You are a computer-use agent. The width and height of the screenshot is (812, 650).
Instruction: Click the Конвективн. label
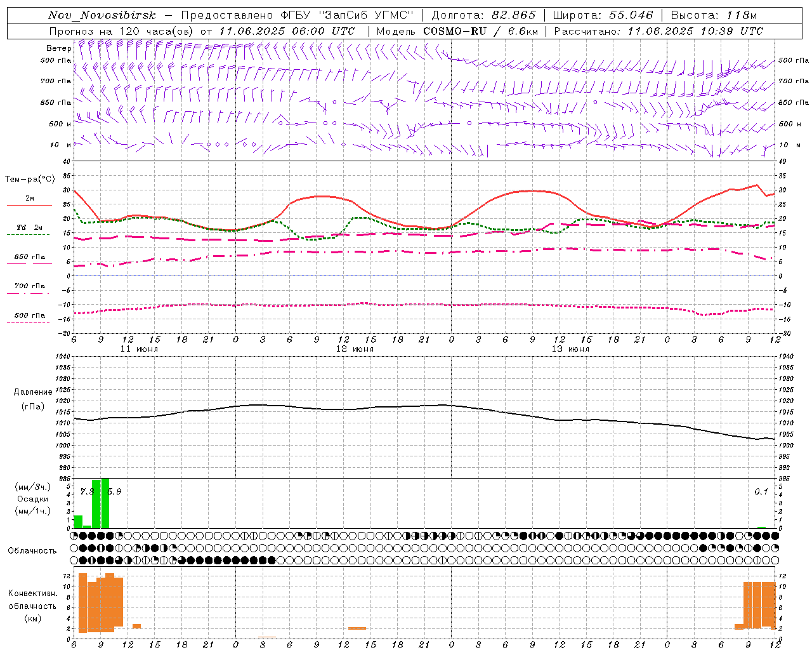[x=33, y=594]
